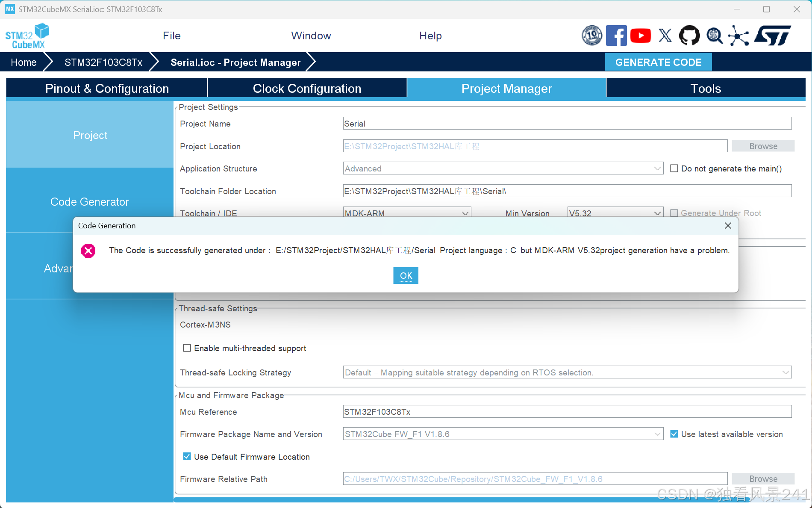Close the Code Generation dialog
Screen dimensions: 812x508
pyautogui.click(x=728, y=225)
